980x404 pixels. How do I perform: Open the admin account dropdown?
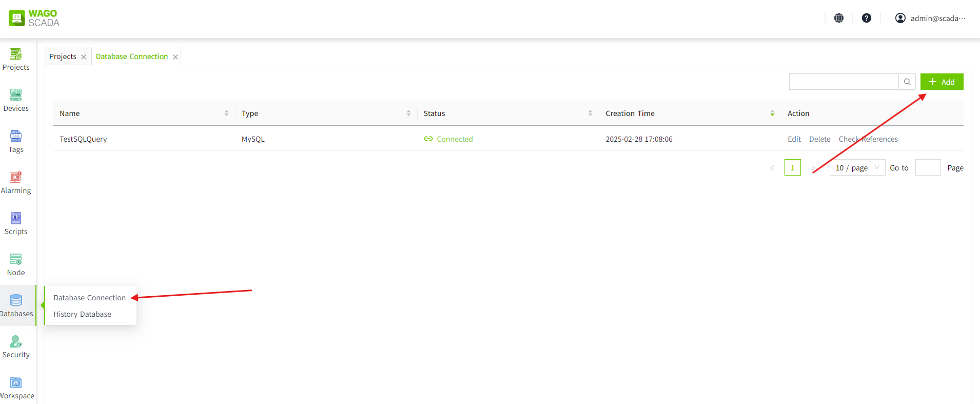930,18
